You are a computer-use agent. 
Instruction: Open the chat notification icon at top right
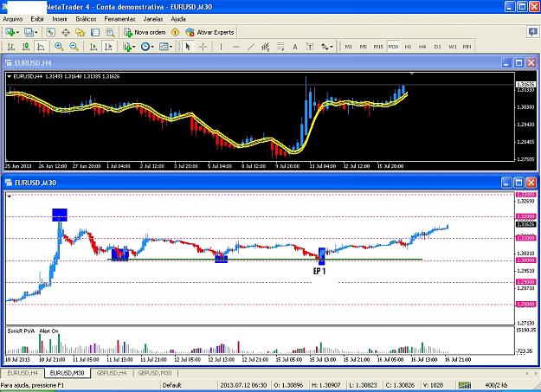click(x=533, y=32)
